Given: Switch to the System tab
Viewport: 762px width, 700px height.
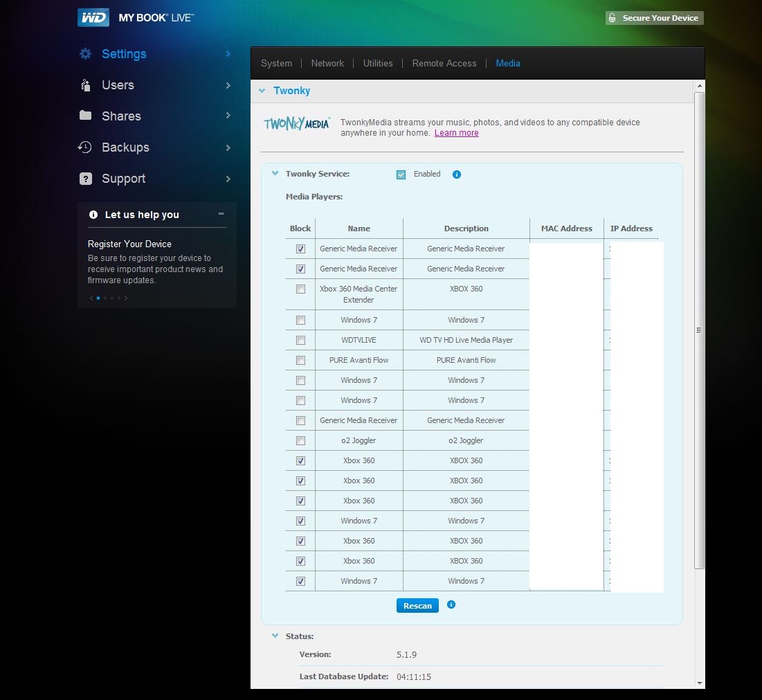Looking at the screenshot, I should pos(277,63).
